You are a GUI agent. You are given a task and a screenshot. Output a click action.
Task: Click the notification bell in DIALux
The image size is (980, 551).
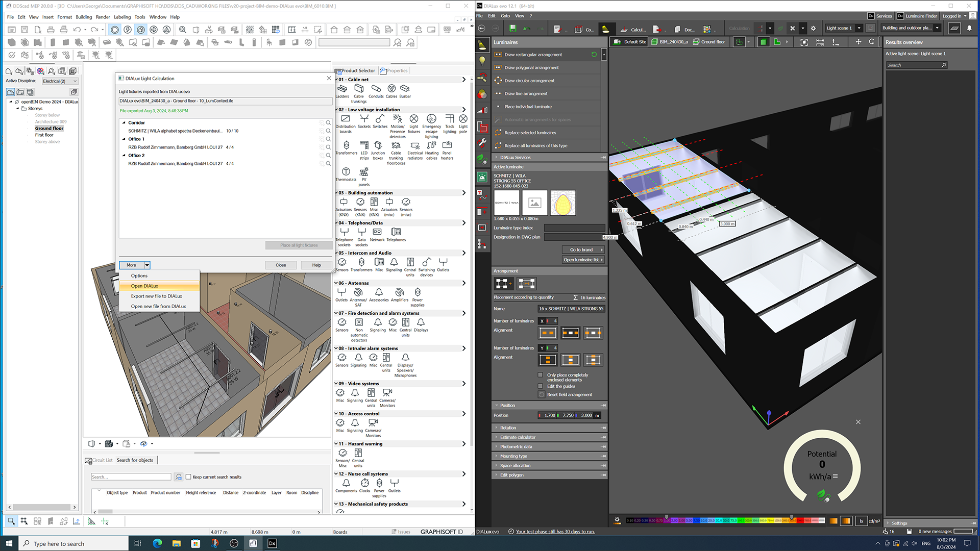pos(969,29)
